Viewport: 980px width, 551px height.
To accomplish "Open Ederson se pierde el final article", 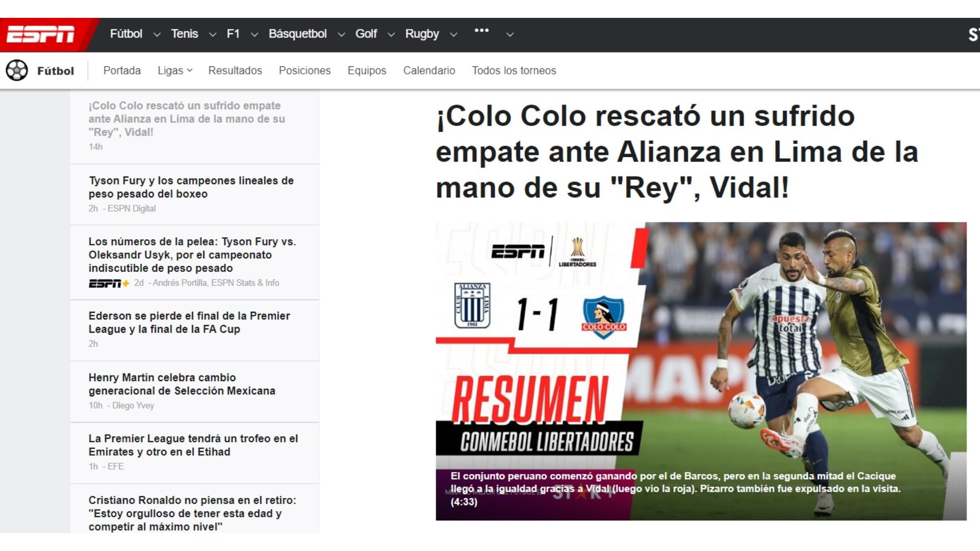I will pyautogui.click(x=189, y=322).
